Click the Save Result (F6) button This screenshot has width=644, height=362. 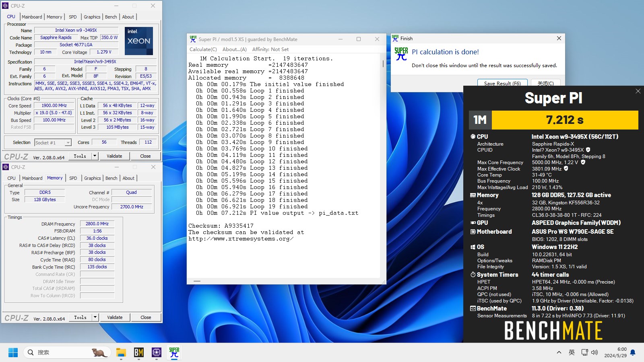tap(502, 82)
